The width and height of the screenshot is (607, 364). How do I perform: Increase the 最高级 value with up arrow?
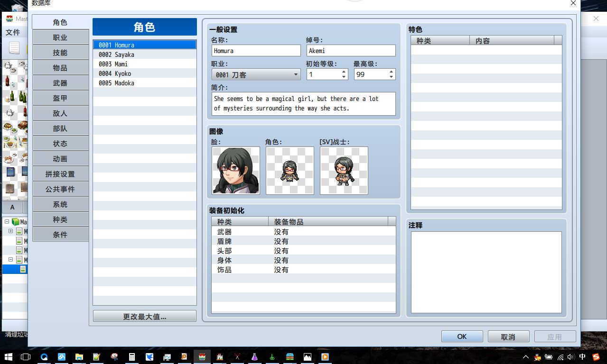tap(391, 72)
